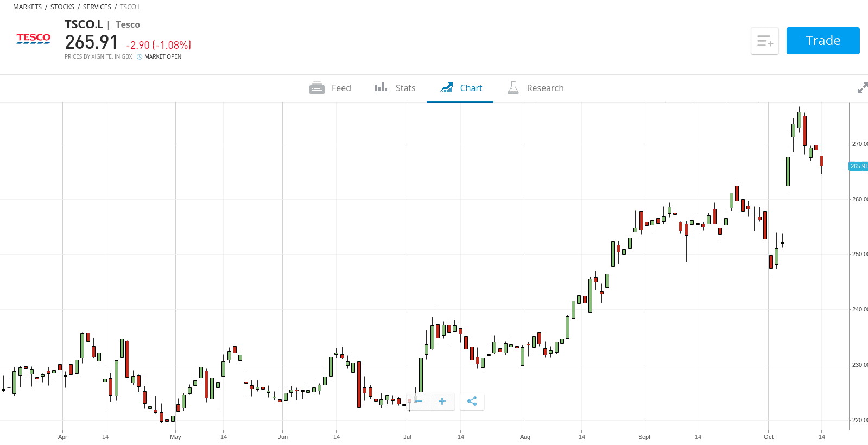Click the price 265.91 in header

91,42
